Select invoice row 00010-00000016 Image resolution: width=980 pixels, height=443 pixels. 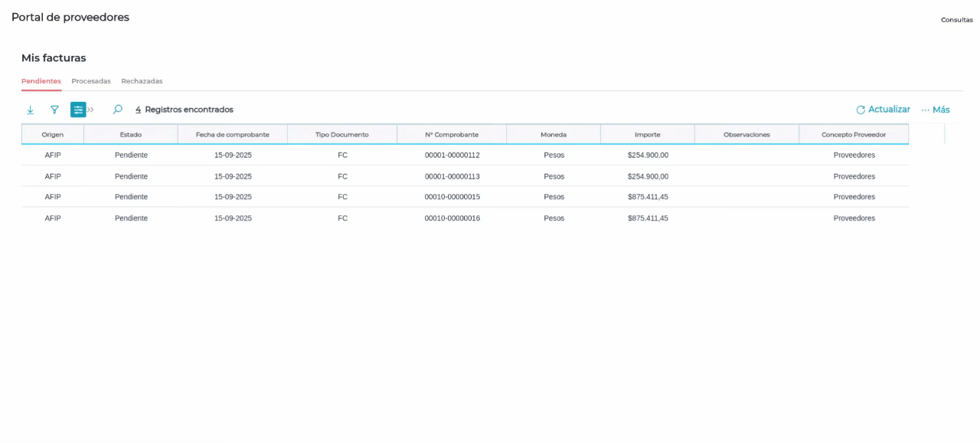452,218
